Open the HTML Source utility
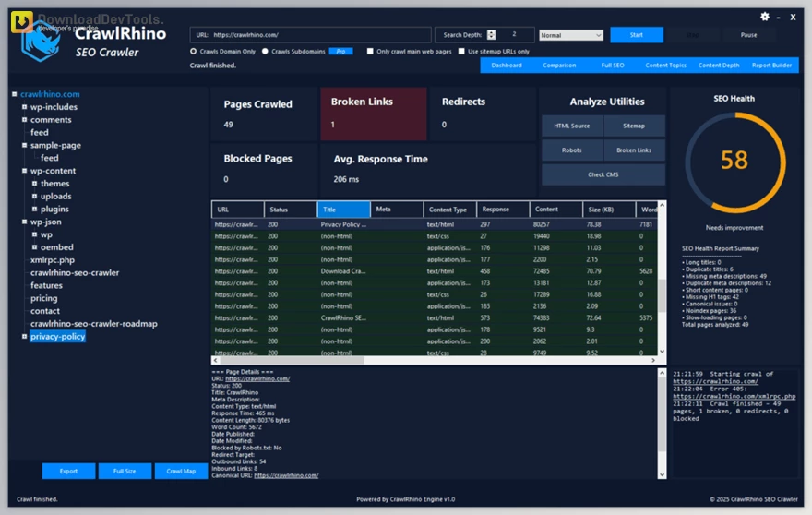 (572, 126)
